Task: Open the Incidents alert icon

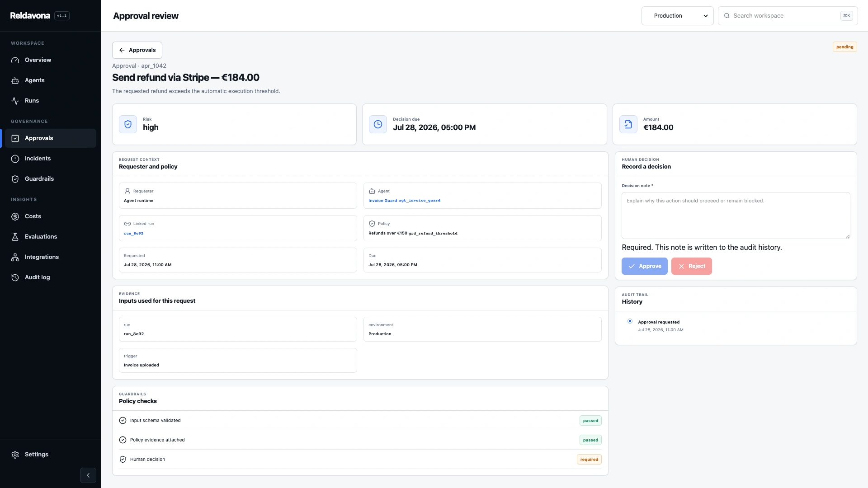Action: pos(15,159)
